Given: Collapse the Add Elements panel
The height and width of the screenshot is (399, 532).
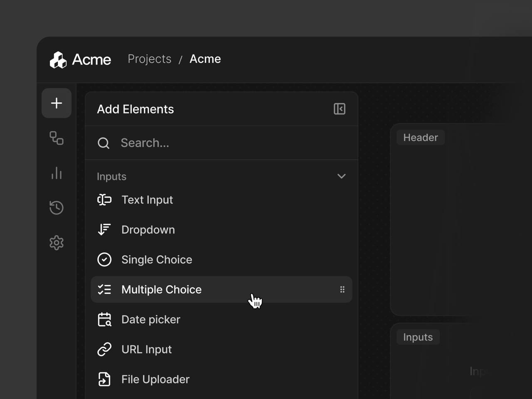Looking at the screenshot, I should point(340,109).
